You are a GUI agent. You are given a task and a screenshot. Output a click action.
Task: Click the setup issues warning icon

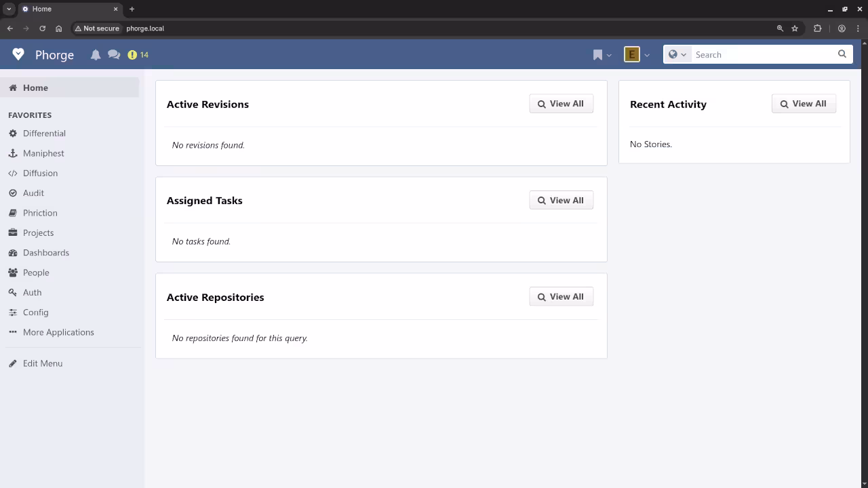click(132, 55)
